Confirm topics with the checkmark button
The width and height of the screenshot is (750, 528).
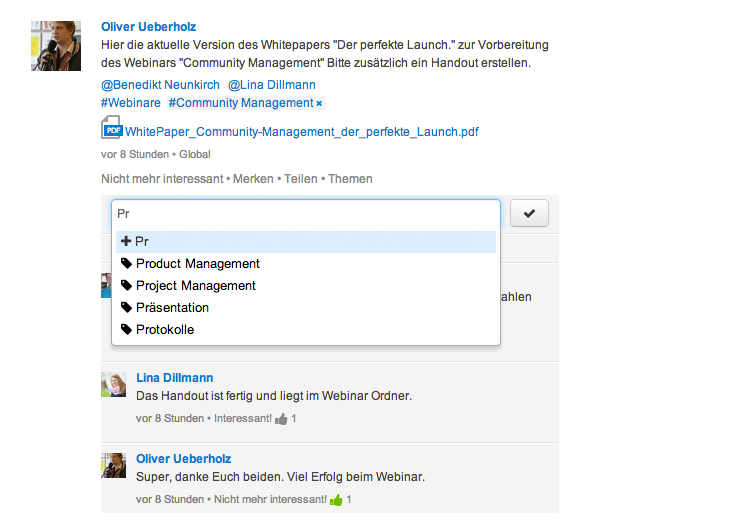(x=529, y=213)
